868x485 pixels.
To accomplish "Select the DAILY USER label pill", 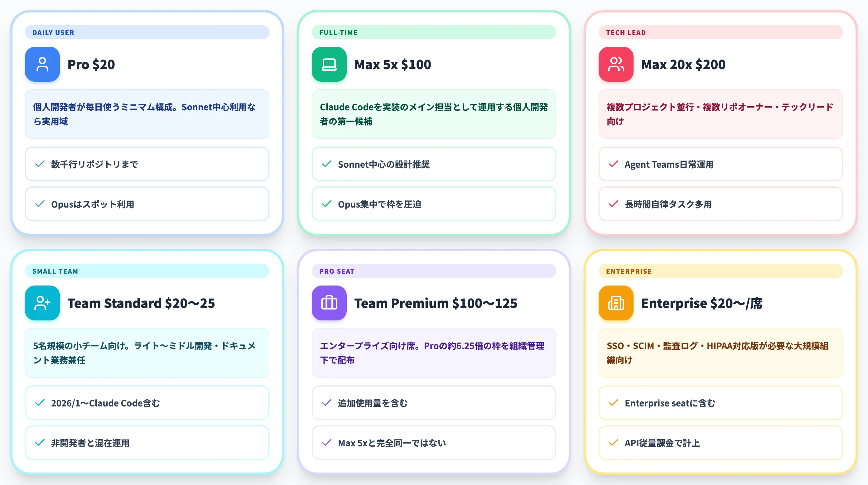I will coord(147,32).
